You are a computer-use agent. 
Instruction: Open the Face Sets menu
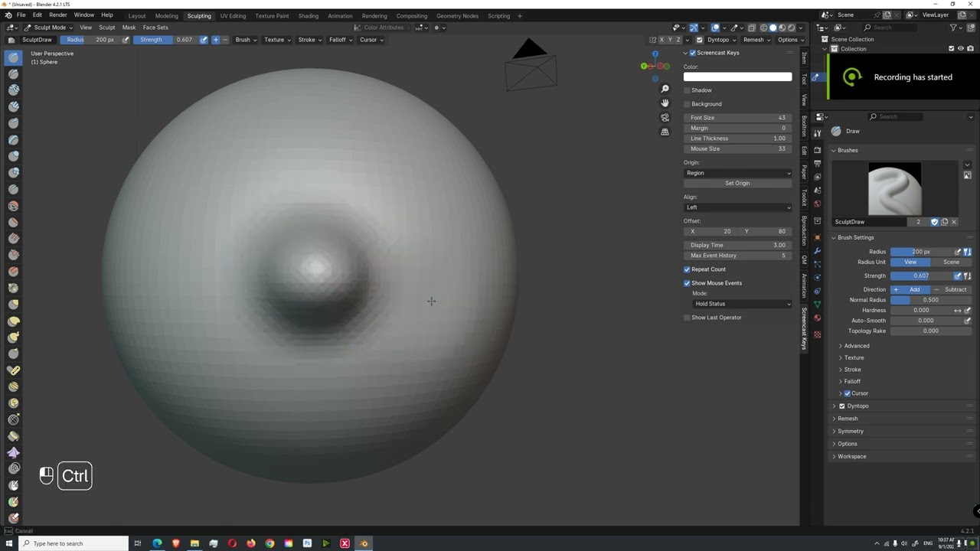[155, 28]
